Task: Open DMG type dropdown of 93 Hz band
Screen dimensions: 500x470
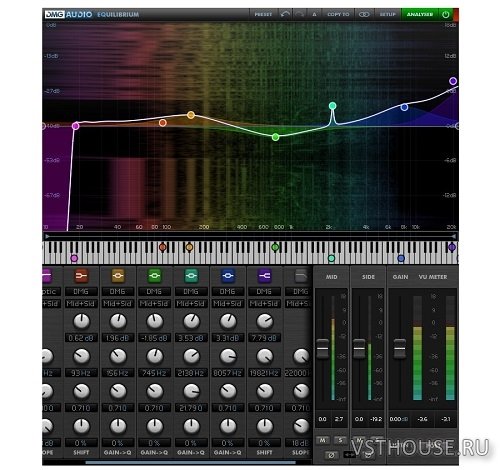Action: 81,292
